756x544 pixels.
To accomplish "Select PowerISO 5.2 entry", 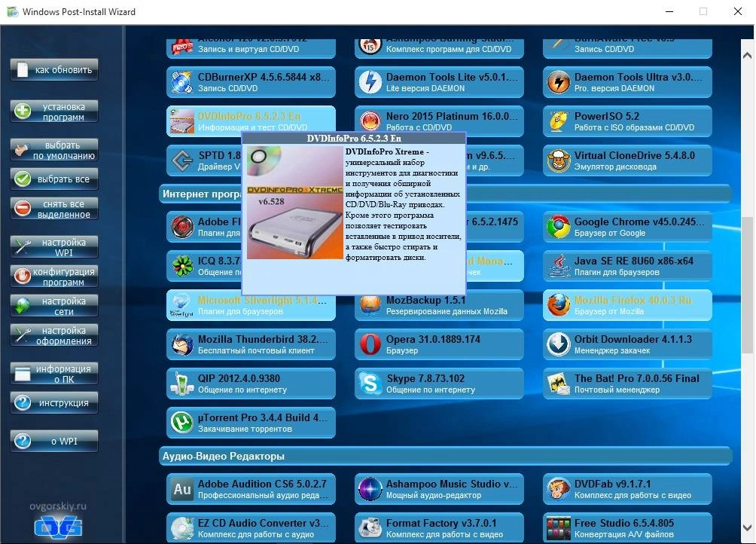I will pos(627,121).
